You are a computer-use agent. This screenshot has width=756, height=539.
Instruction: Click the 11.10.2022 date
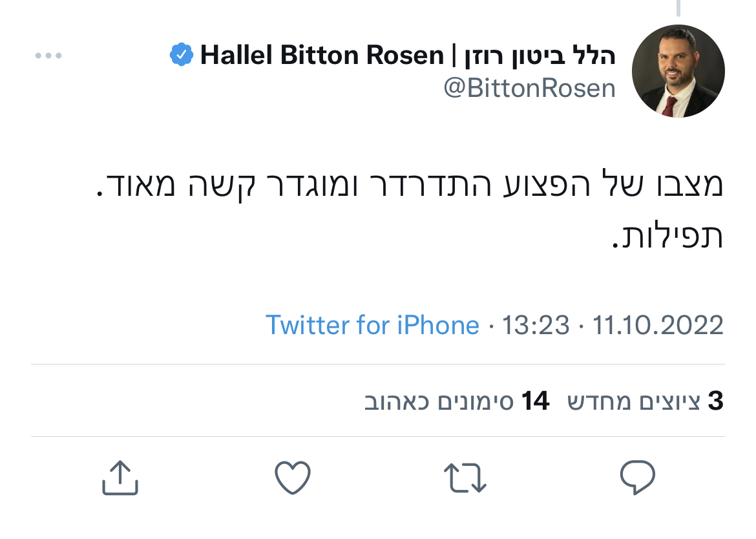pos(658,324)
